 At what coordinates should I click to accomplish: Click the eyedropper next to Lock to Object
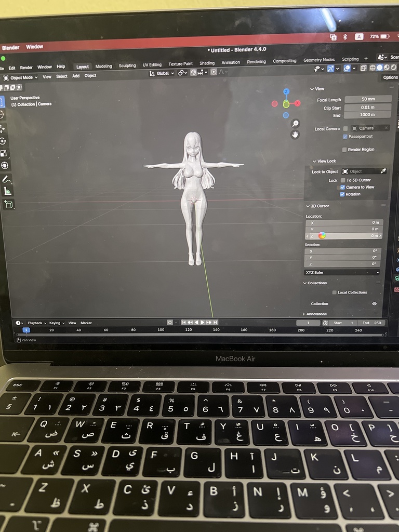coord(383,171)
